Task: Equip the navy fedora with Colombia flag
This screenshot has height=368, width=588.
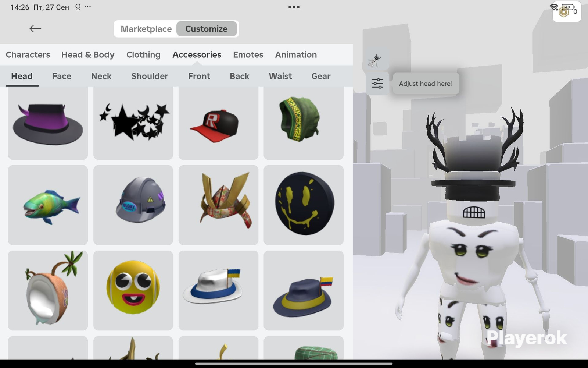Action: click(x=304, y=290)
